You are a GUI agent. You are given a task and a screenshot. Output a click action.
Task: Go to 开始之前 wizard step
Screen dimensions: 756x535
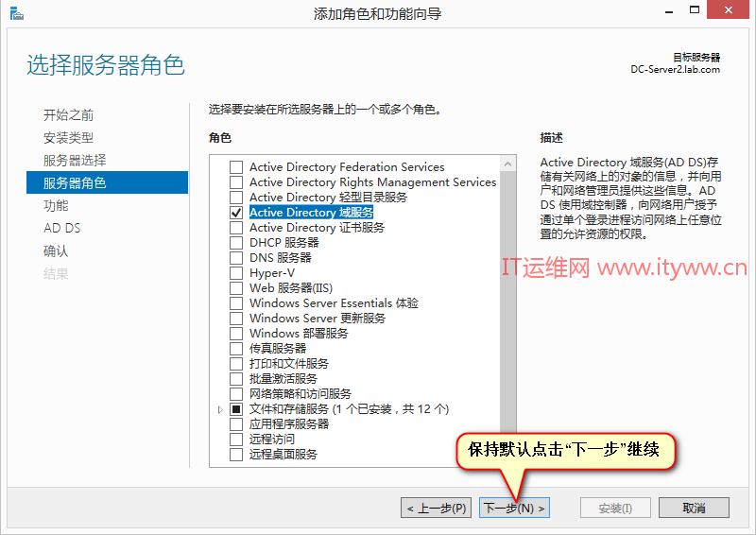pyautogui.click(x=68, y=114)
